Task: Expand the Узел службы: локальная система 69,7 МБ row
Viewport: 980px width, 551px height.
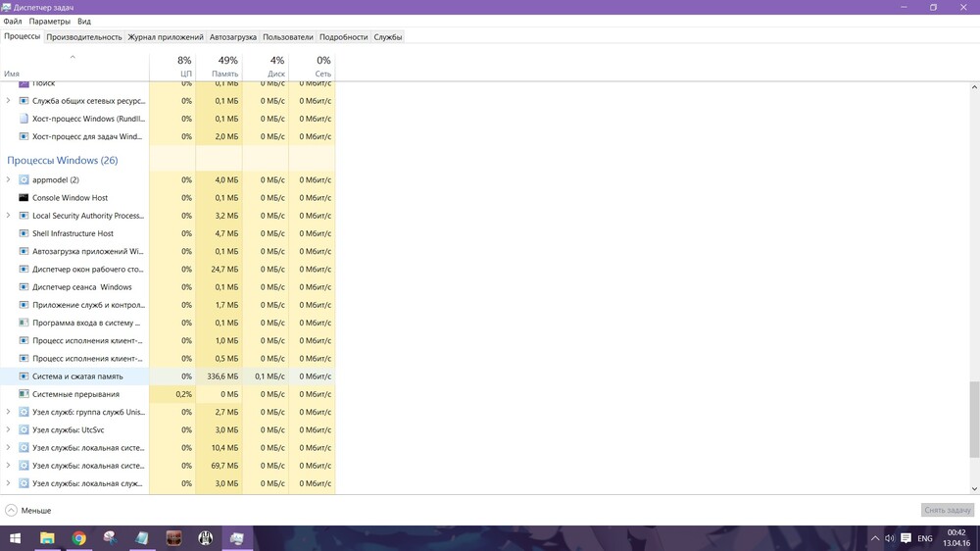Action: tap(8, 466)
